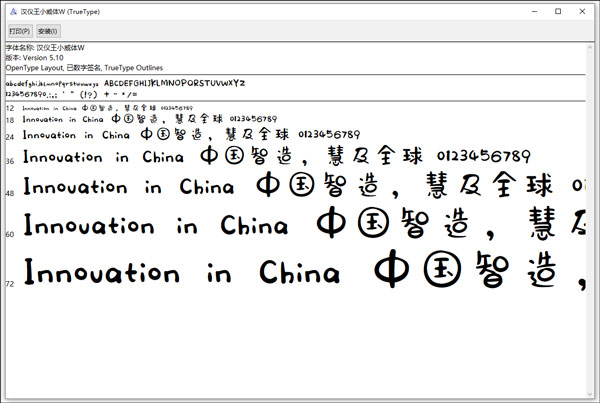This screenshot has width=600, height=403.
Task: Click the size 36 sample line
Action: point(277,156)
